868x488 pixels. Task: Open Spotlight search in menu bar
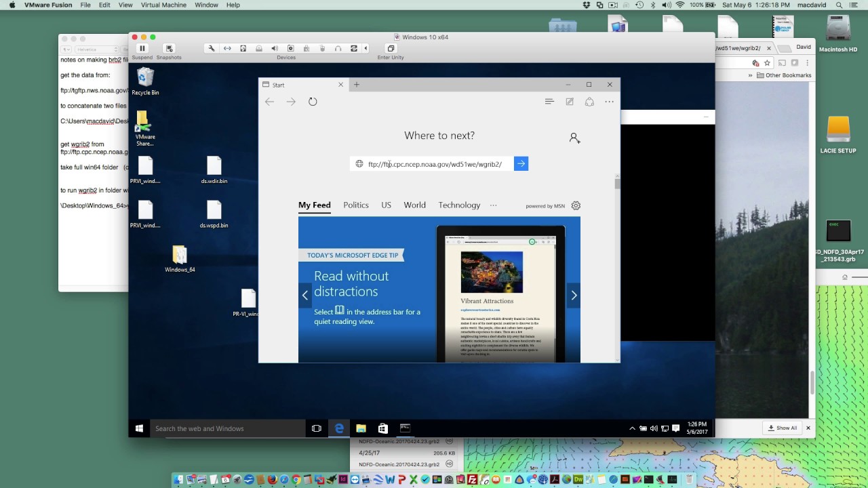[x=841, y=5]
